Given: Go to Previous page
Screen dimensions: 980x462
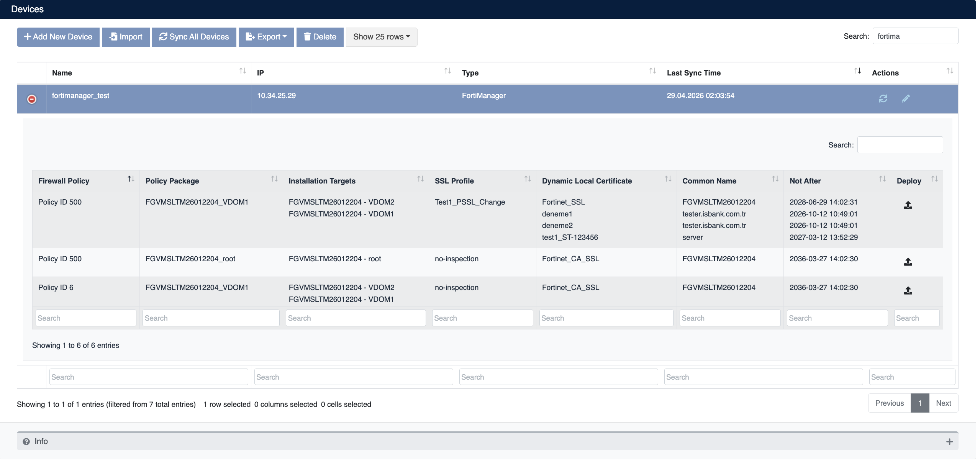Looking at the screenshot, I should pos(890,403).
